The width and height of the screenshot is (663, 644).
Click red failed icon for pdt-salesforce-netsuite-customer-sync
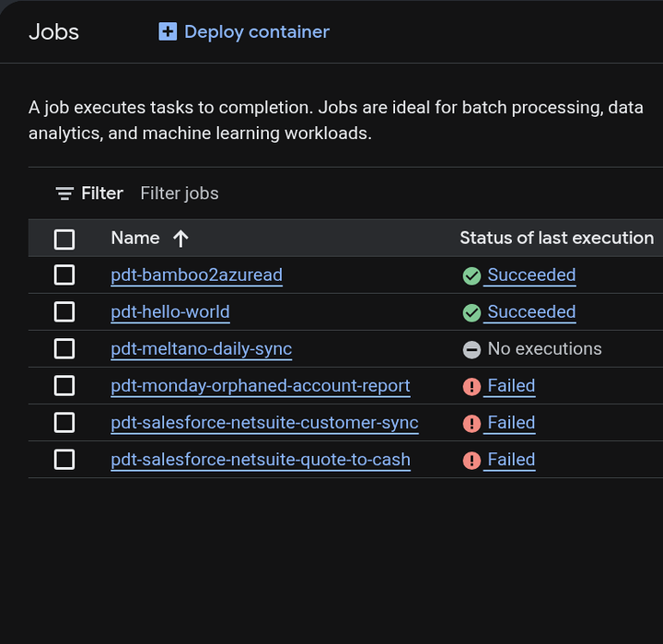tap(471, 424)
